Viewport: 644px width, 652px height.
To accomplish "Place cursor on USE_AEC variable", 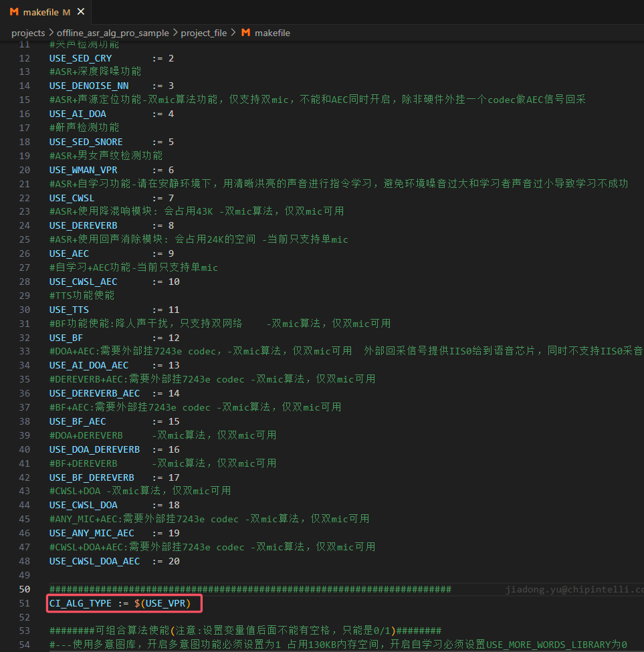I will pos(69,253).
